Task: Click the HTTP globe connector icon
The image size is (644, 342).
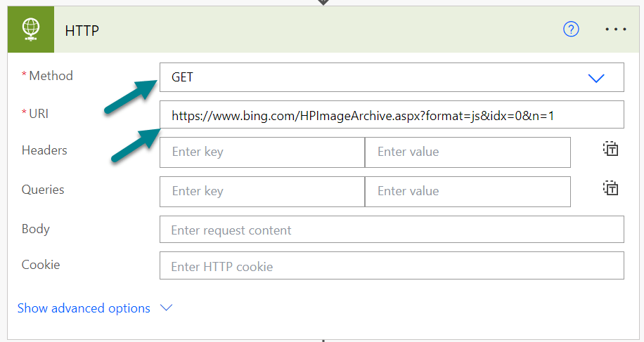Action: pyautogui.click(x=31, y=29)
